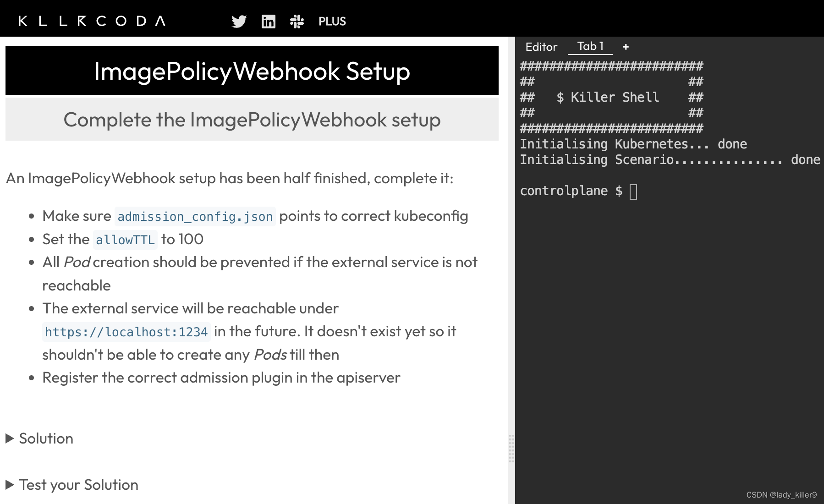Add a new terminal tab with plus
The image size is (824, 504).
coord(626,47)
